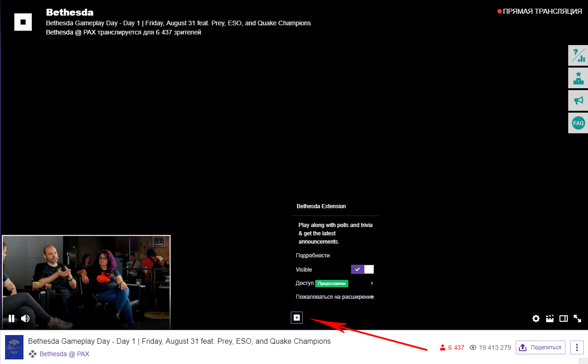Toggle theater mode
This screenshot has height=364, width=588.
tap(563, 318)
